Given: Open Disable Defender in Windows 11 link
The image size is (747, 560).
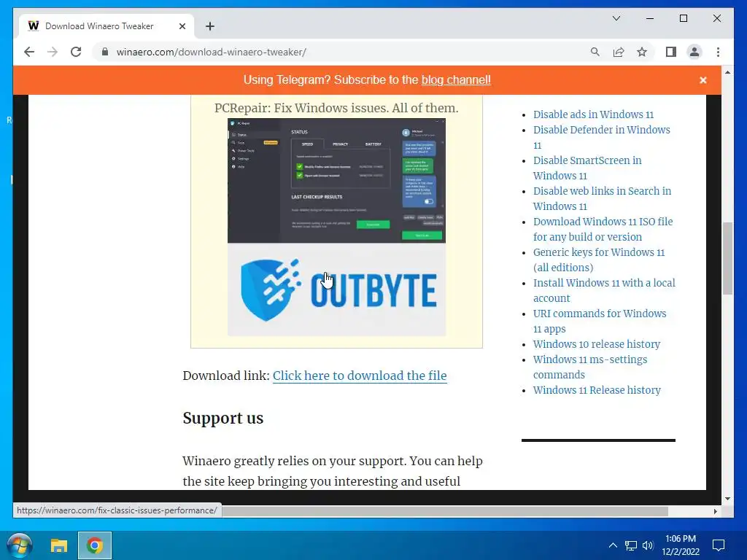Looking at the screenshot, I should pos(601,137).
